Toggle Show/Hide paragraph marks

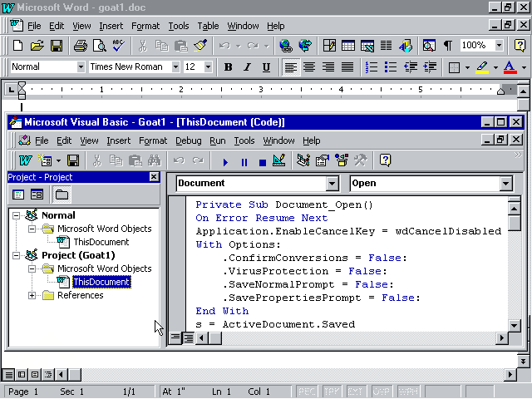448,46
